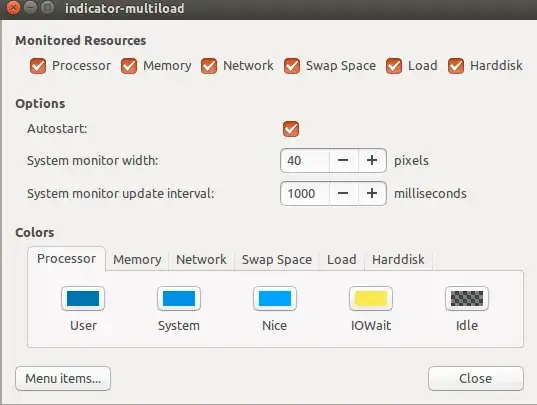Disable the Network monitored resource checkbox
Image resolution: width=537 pixels, height=405 pixels.
pos(209,66)
